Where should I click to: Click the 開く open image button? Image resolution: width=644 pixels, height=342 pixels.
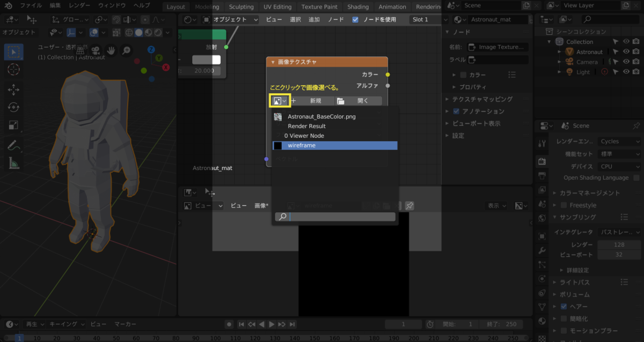click(x=357, y=101)
